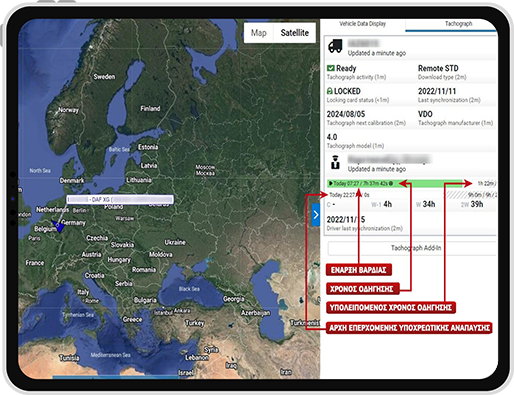Click the weekly 34h driving value
Image resolution: width=514 pixels, height=395 pixels.
pyautogui.click(x=429, y=204)
